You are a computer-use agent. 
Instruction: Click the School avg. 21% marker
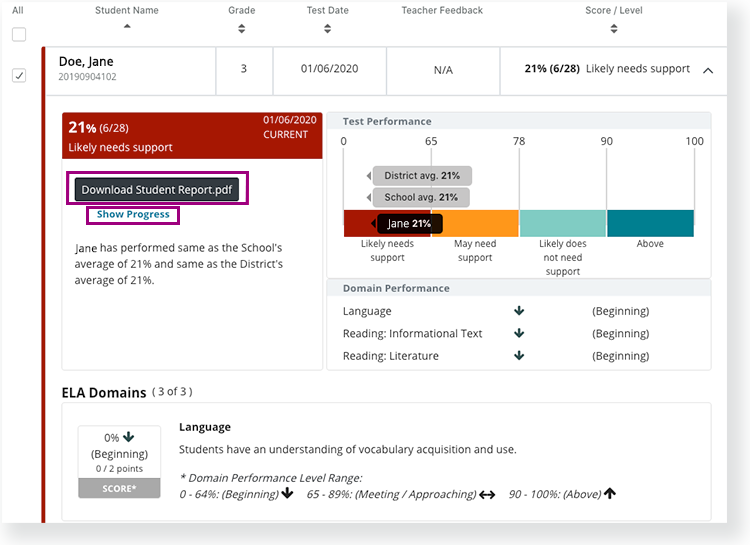click(420, 197)
